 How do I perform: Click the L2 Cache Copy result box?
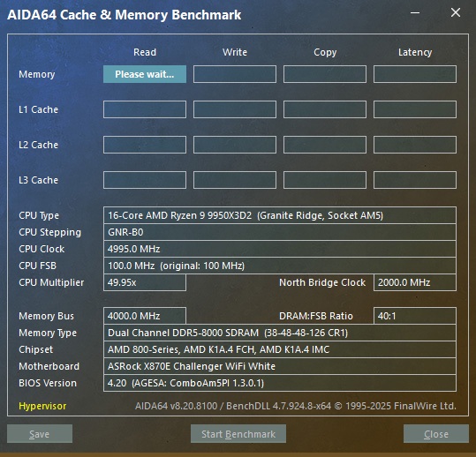click(x=325, y=145)
